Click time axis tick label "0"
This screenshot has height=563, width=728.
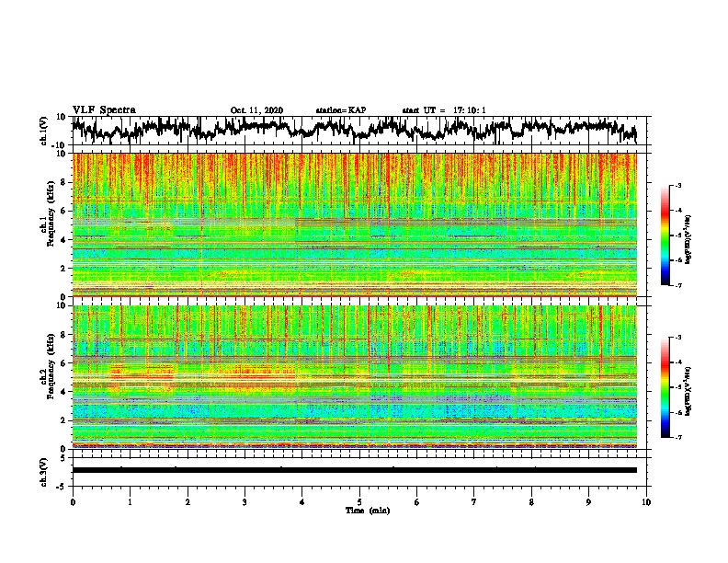73,502
